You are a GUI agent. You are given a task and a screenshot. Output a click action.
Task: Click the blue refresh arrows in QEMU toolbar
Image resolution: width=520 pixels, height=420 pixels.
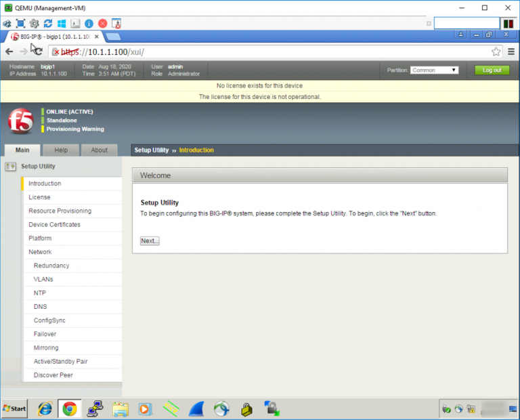pos(48,24)
